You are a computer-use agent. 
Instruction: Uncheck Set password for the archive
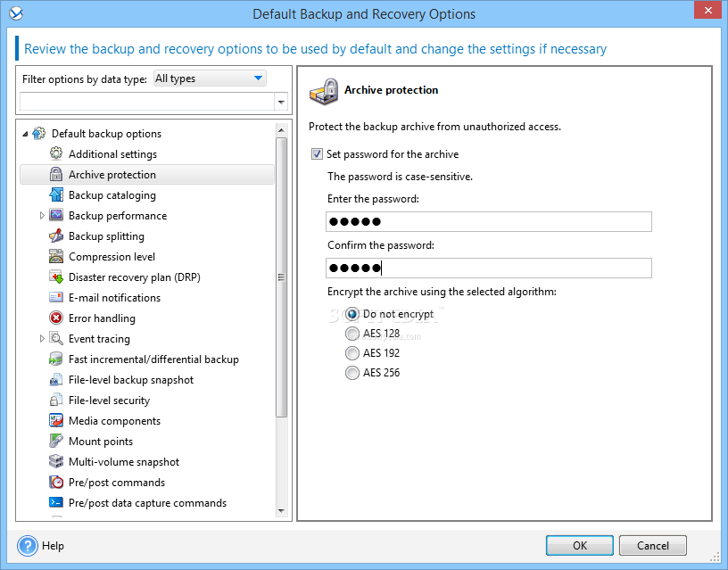pos(317,154)
